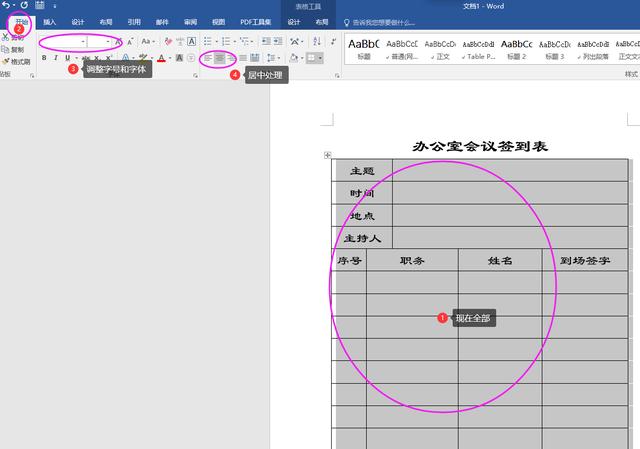Toggle Underline formatting
Screen dimensions: 640x449
coord(68,58)
